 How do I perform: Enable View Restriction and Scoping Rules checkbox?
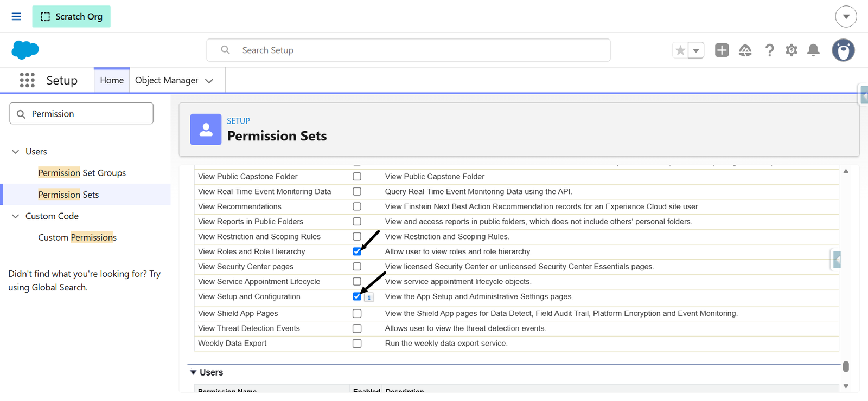[357, 236]
